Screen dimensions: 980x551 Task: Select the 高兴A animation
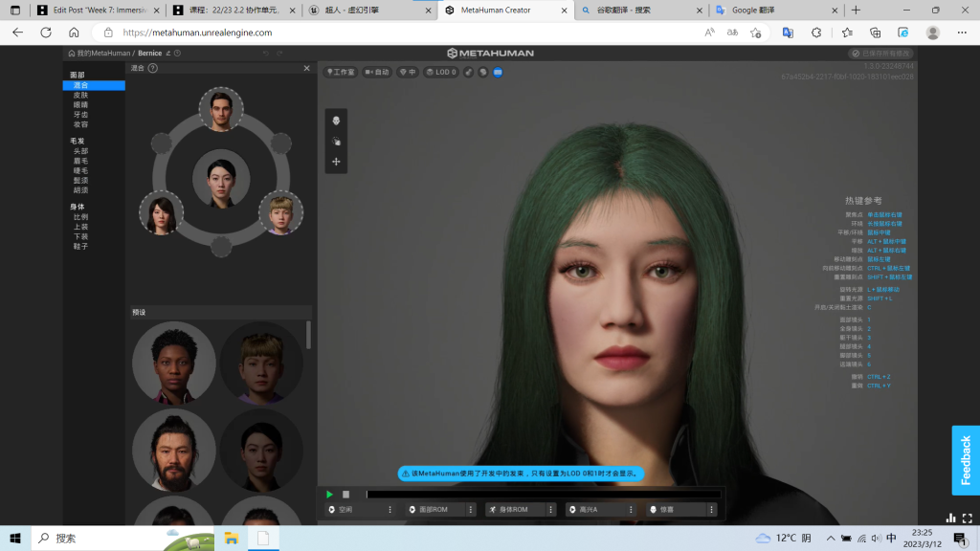pos(595,510)
